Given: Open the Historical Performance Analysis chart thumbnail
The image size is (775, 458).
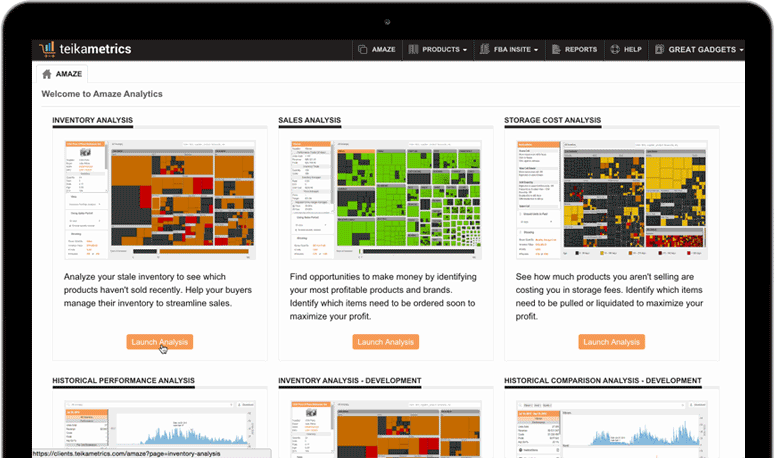Looking at the screenshot, I should tap(160, 429).
